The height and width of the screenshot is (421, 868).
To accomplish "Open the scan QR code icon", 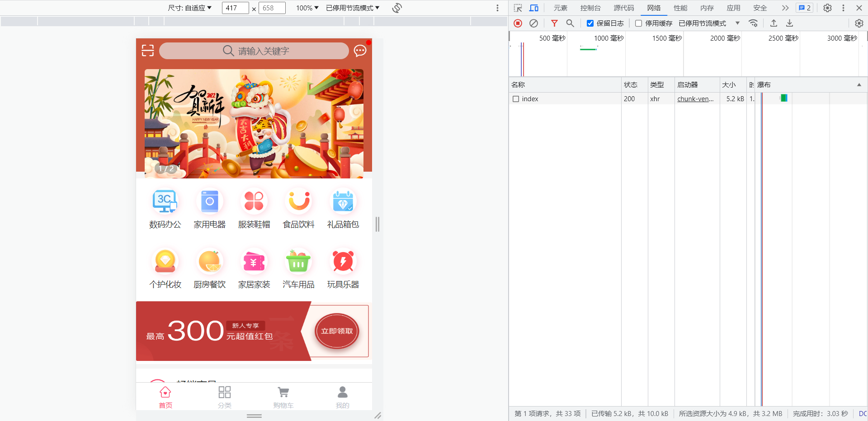I will click(148, 51).
